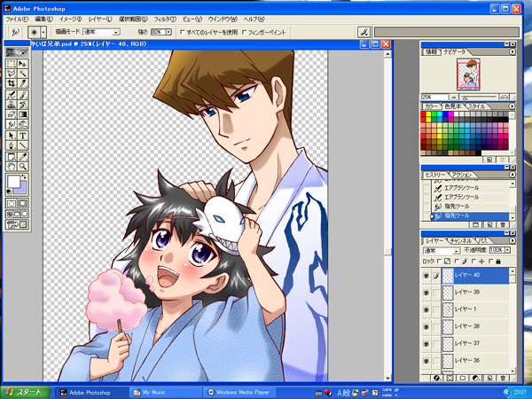This screenshot has width=532, height=399.
Task: Select the Move tool
Action: [x=22, y=64]
